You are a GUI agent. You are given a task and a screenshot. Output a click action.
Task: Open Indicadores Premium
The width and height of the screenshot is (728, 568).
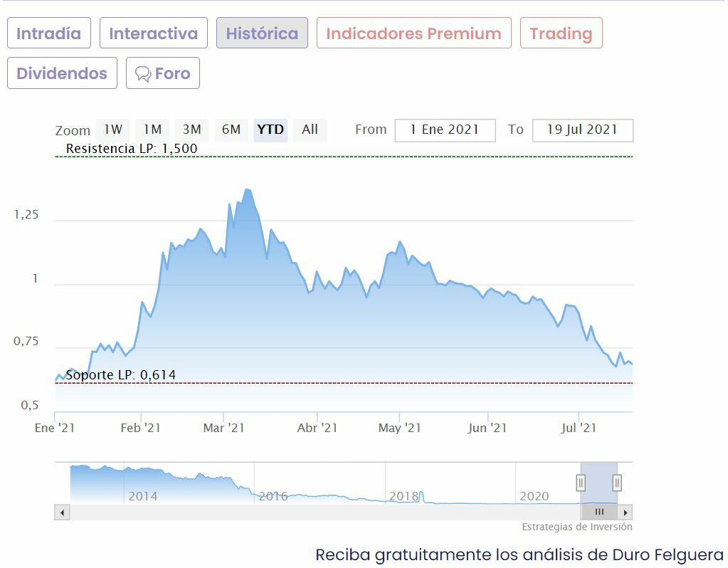(x=413, y=33)
